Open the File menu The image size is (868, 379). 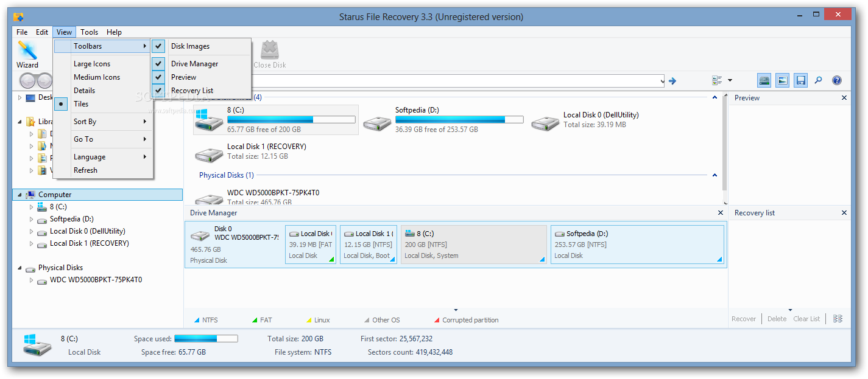(22, 32)
